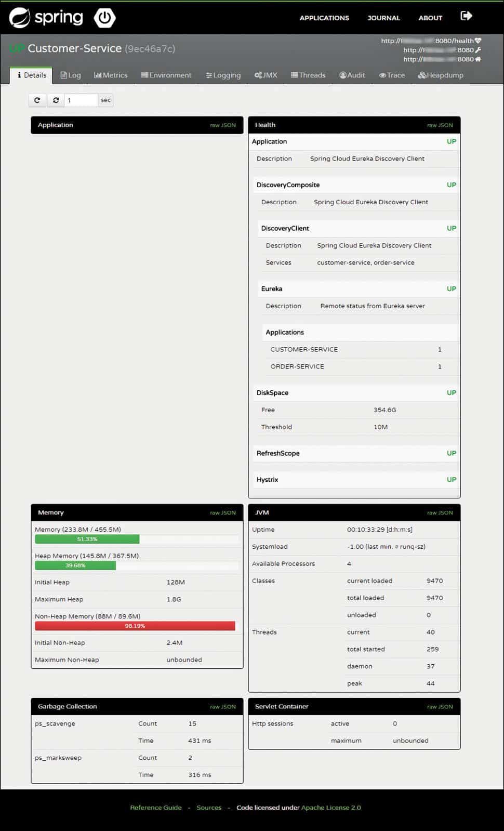Viewport: 504px width, 831px height.
Task: Switch to the Trace tab
Action: [392, 75]
